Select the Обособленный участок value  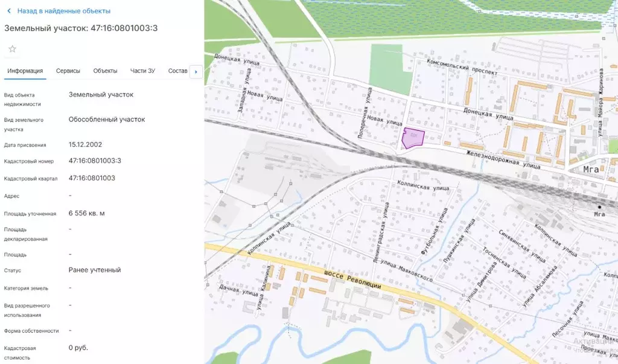(107, 120)
